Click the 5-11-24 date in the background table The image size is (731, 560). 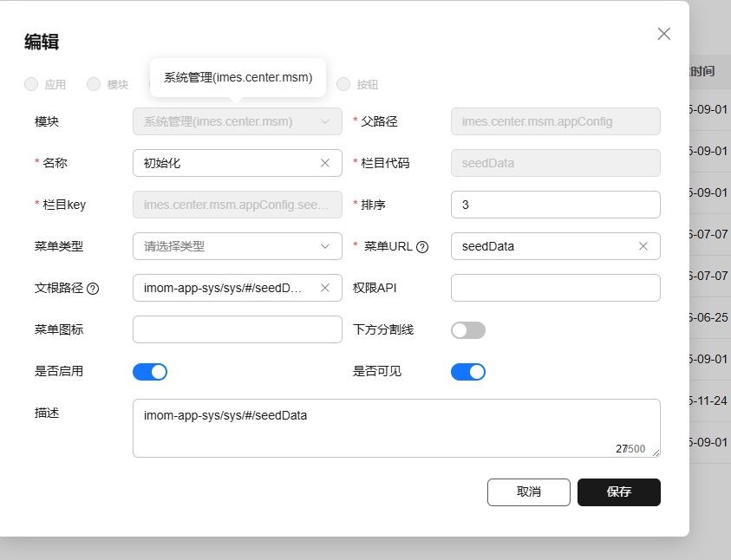click(x=708, y=400)
